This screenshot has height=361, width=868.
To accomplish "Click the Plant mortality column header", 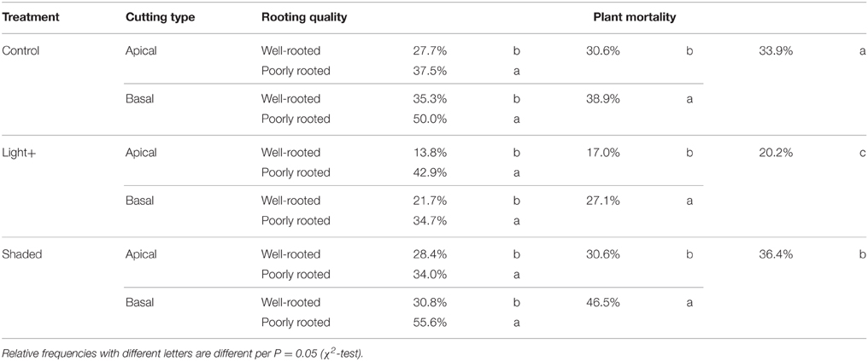I will coord(635,17).
